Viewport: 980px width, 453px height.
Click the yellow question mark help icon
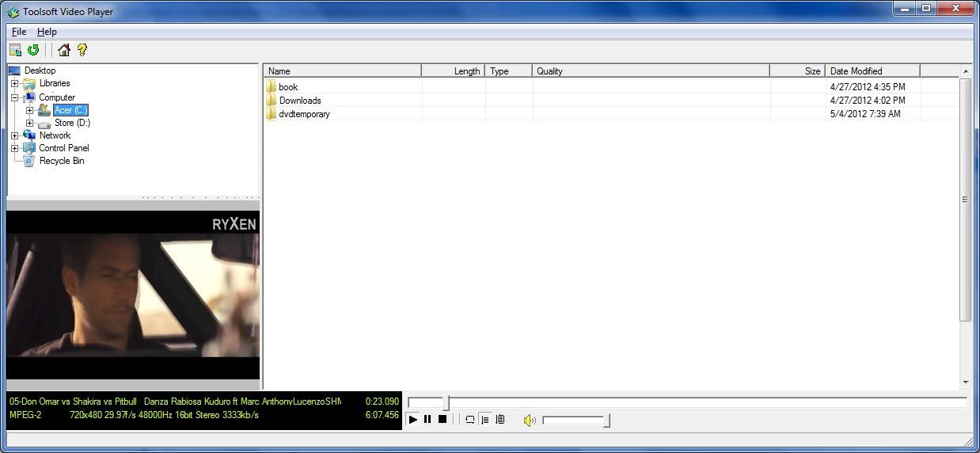coord(82,50)
